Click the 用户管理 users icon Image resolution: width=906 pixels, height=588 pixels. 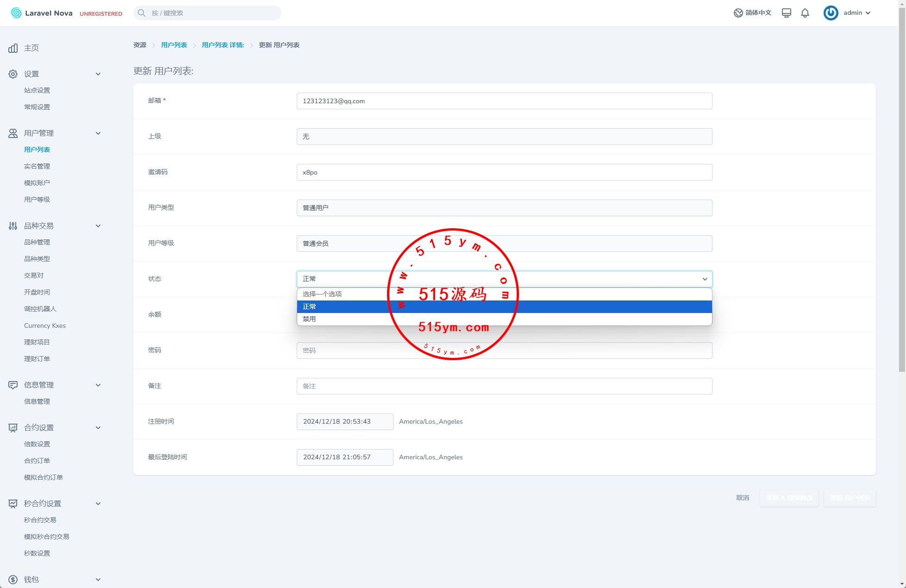(13, 133)
